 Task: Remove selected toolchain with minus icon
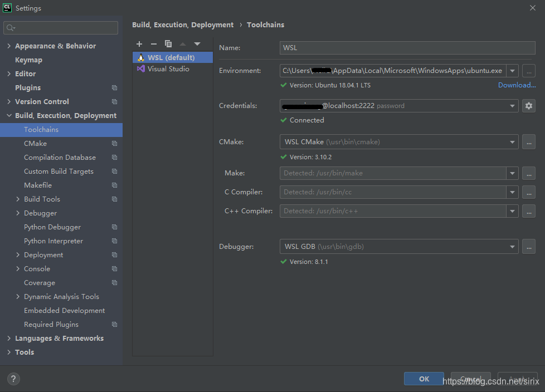click(154, 44)
